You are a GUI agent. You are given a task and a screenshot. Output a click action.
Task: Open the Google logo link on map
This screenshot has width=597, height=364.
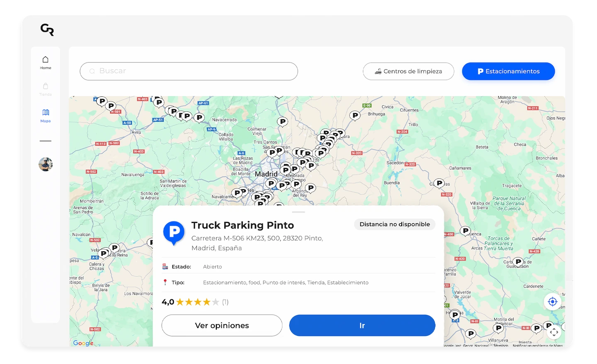83,343
